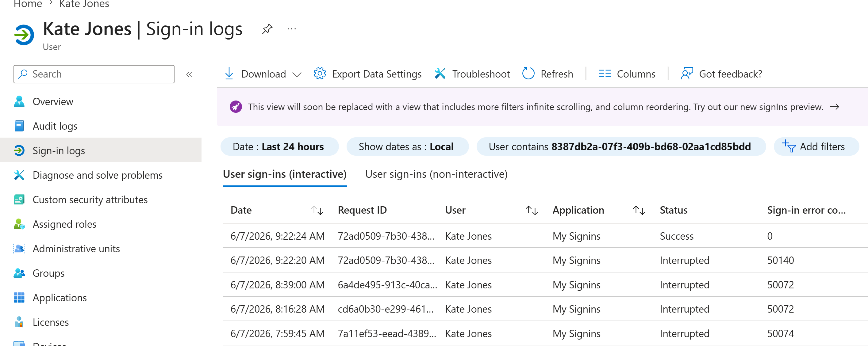Click the Download arrow icon
Image resolution: width=868 pixels, height=346 pixels.
click(229, 73)
